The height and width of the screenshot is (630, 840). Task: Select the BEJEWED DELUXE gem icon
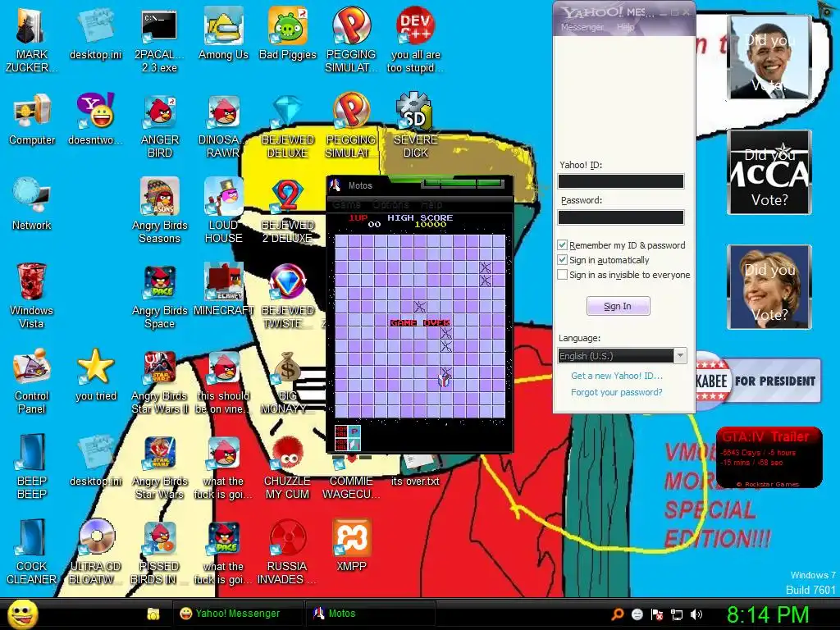(x=288, y=126)
